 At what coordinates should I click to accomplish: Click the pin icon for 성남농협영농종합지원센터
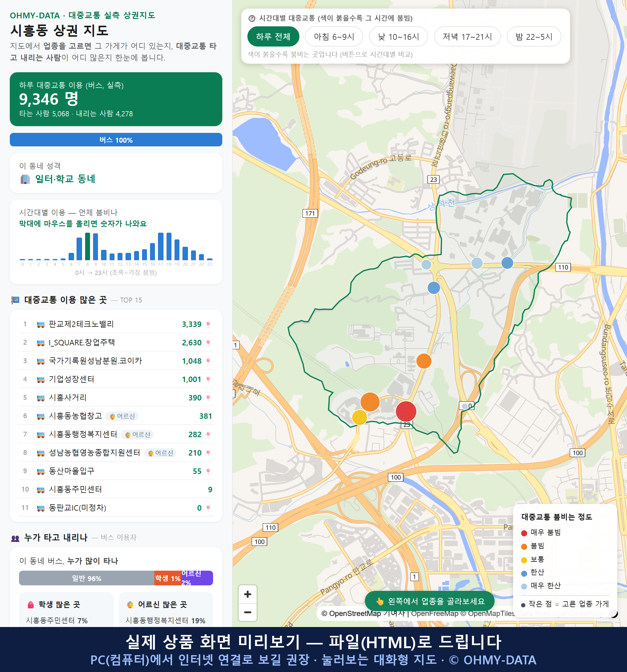(x=208, y=452)
